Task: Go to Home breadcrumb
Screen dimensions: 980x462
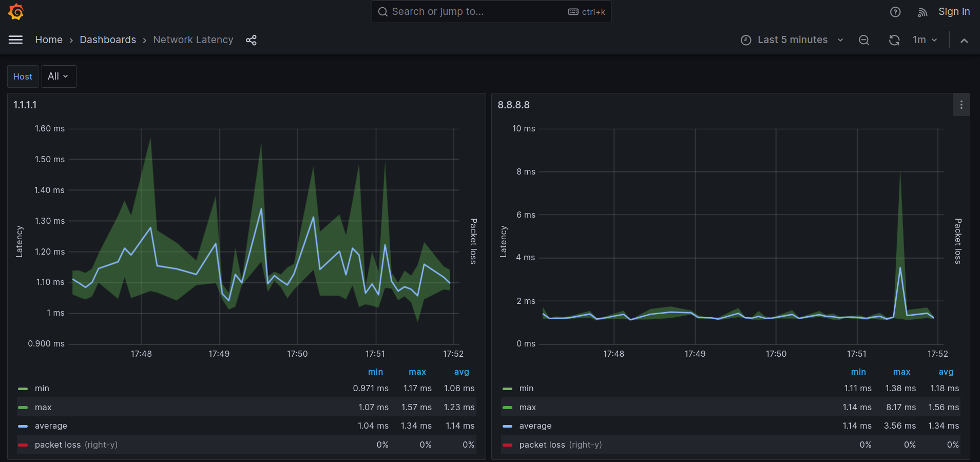Action: click(x=49, y=40)
